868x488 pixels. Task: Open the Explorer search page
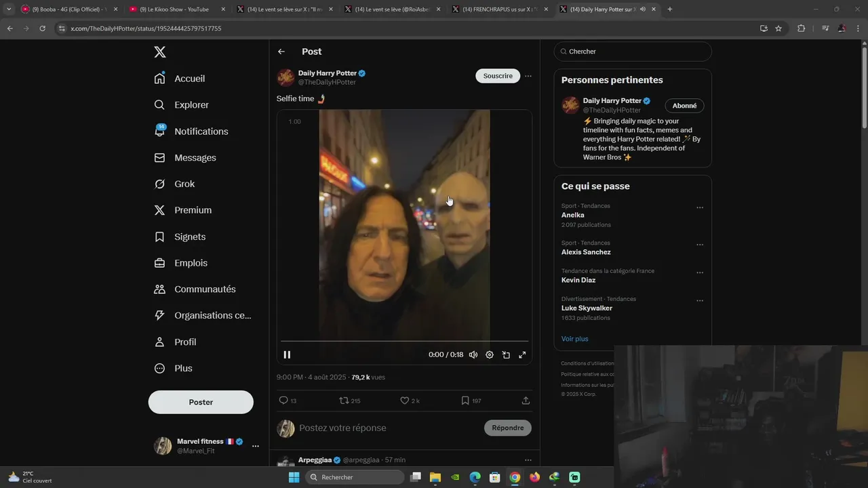pyautogui.click(x=182, y=105)
